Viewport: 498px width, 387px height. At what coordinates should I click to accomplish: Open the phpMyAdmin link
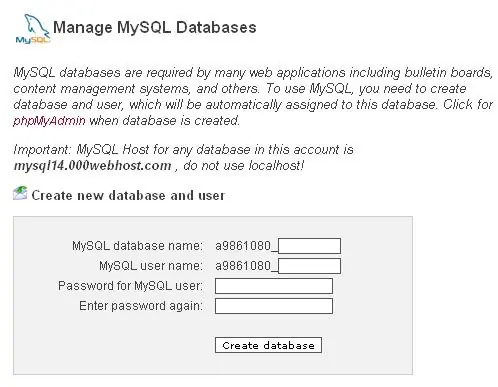[49, 121]
